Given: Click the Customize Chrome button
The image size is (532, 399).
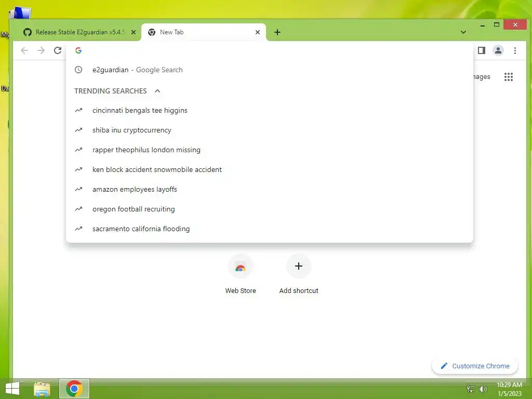Looking at the screenshot, I should point(475,366).
